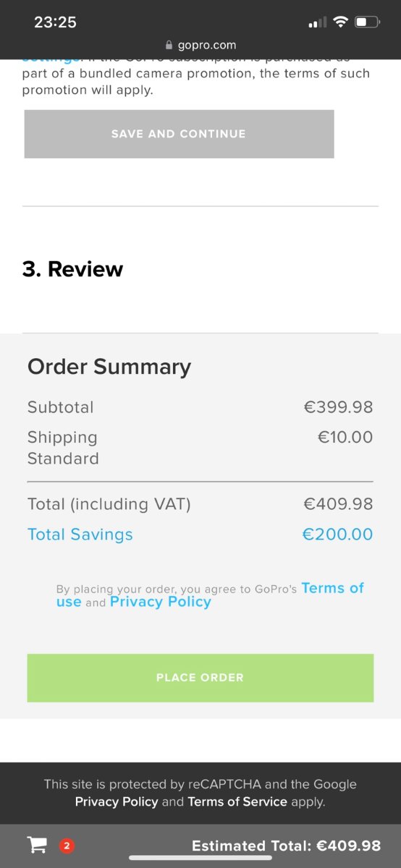
Task: Tap the battery indicator icon
Action: pyautogui.click(x=368, y=22)
